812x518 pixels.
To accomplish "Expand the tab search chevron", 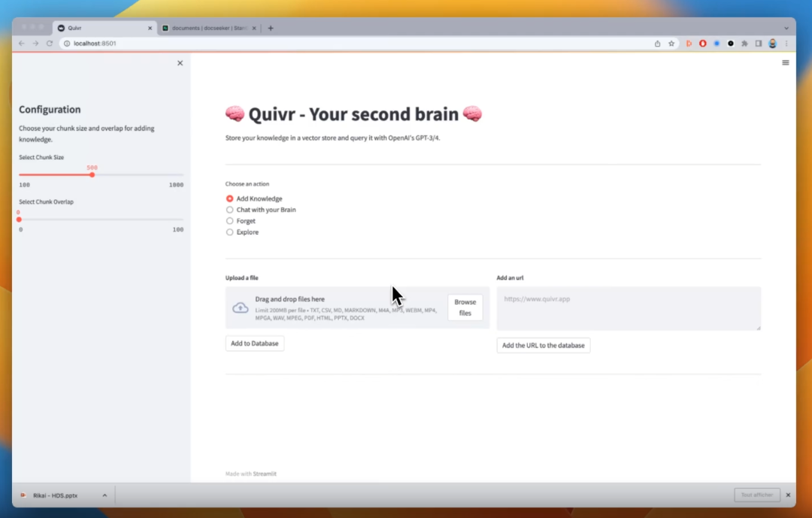I will click(x=786, y=28).
